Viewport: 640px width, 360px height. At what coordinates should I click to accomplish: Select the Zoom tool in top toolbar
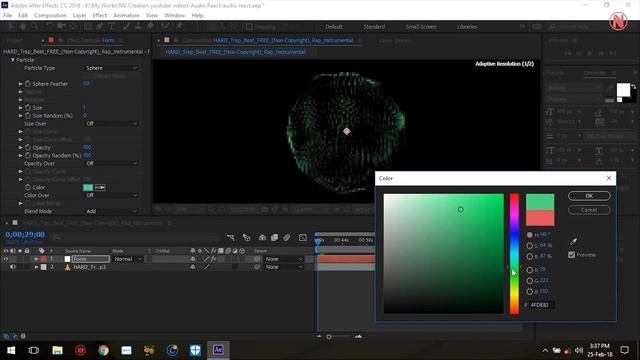tap(35, 27)
